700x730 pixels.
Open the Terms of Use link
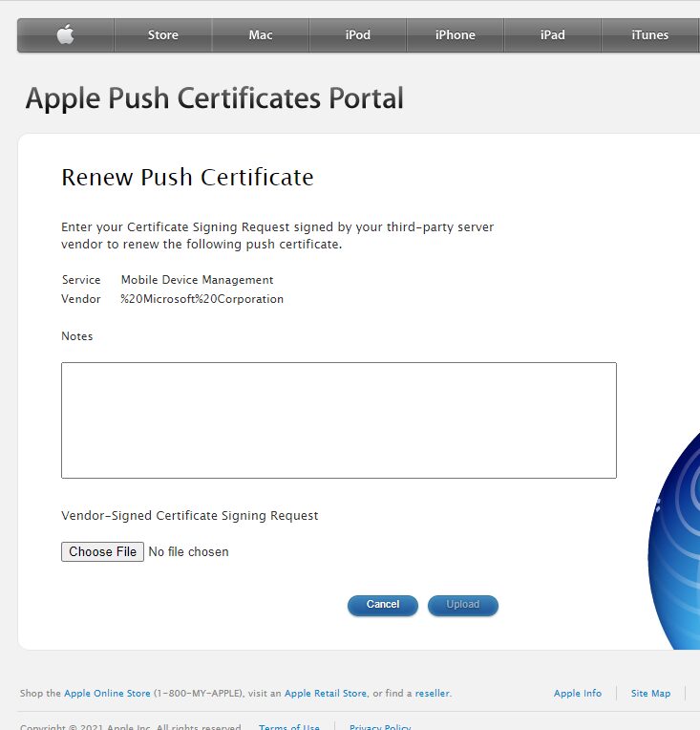(x=288, y=726)
